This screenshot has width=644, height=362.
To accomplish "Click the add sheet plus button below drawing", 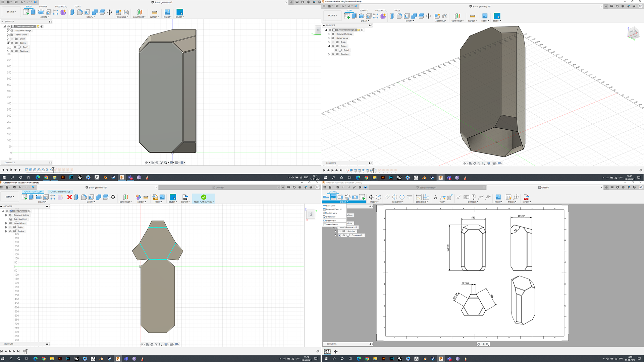I will (x=335, y=352).
